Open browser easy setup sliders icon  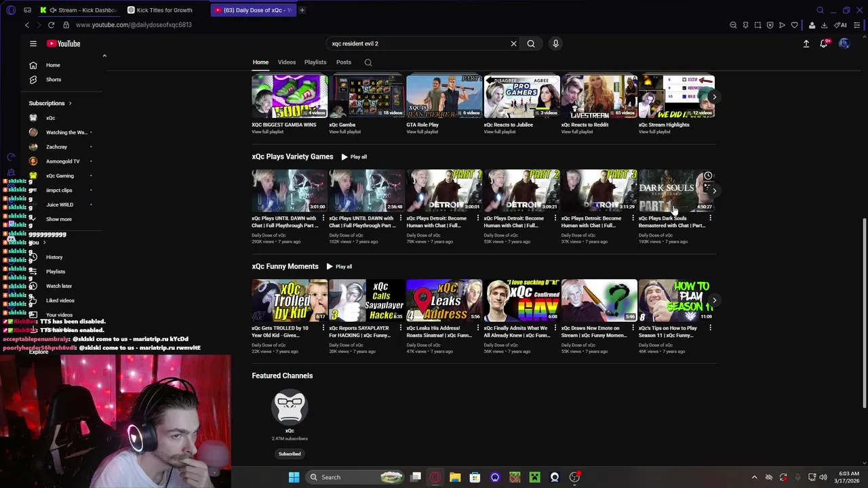point(858,25)
